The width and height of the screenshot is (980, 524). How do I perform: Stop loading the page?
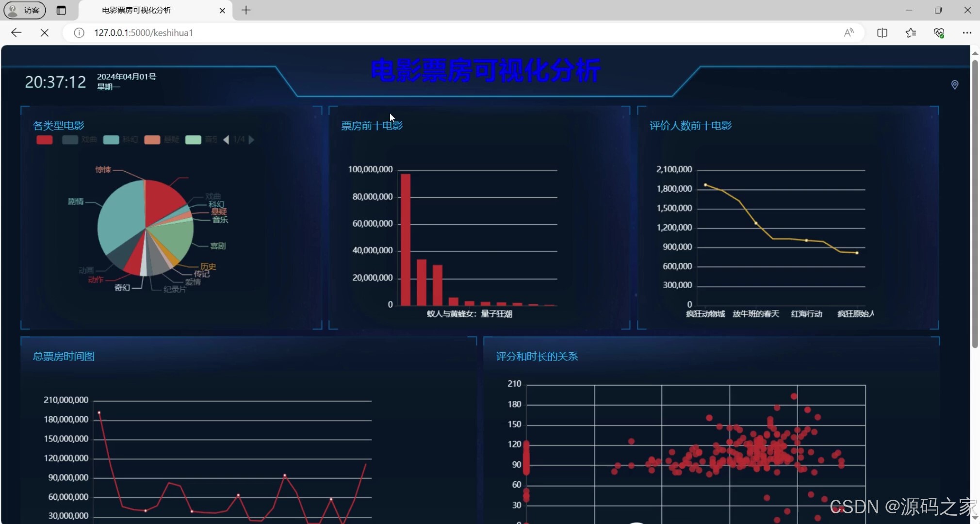pyautogui.click(x=44, y=33)
